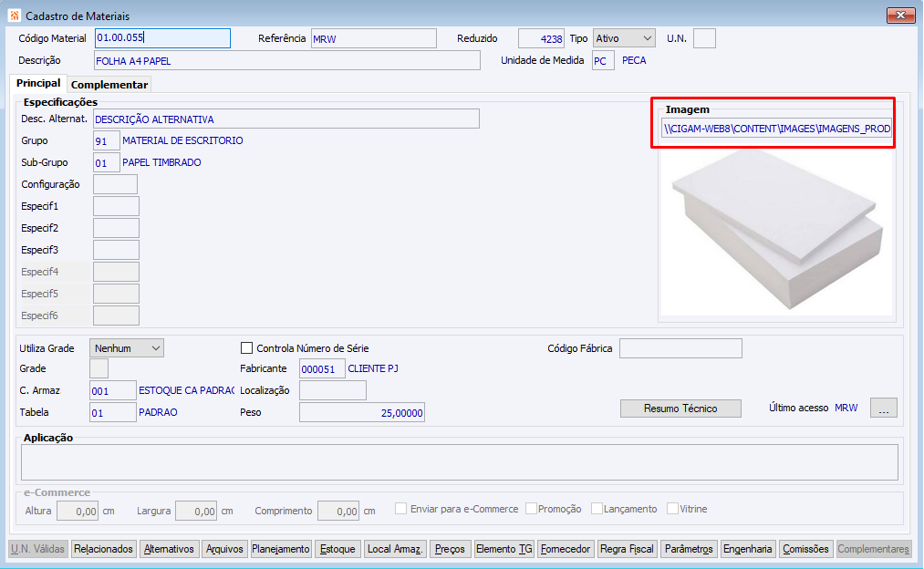This screenshot has height=569, width=924.
Task: Click the paper stack product image
Action: [x=776, y=230]
